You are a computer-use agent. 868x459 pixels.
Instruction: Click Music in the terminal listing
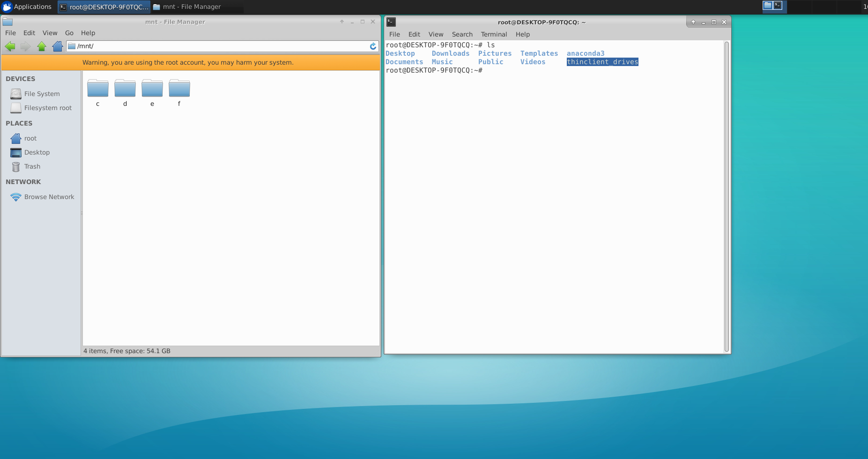(x=442, y=62)
